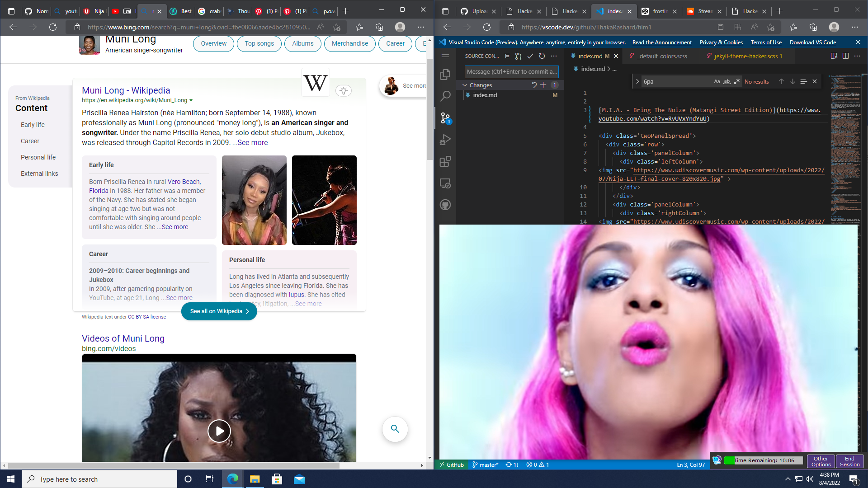868x488 pixels.
Task: Select Albums tab on Bing
Action: [302, 43]
